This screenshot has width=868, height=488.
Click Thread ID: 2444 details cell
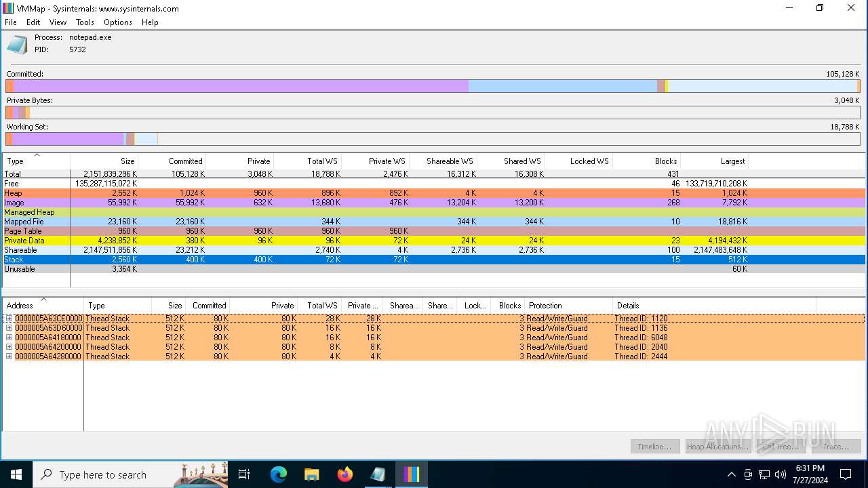click(641, 357)
